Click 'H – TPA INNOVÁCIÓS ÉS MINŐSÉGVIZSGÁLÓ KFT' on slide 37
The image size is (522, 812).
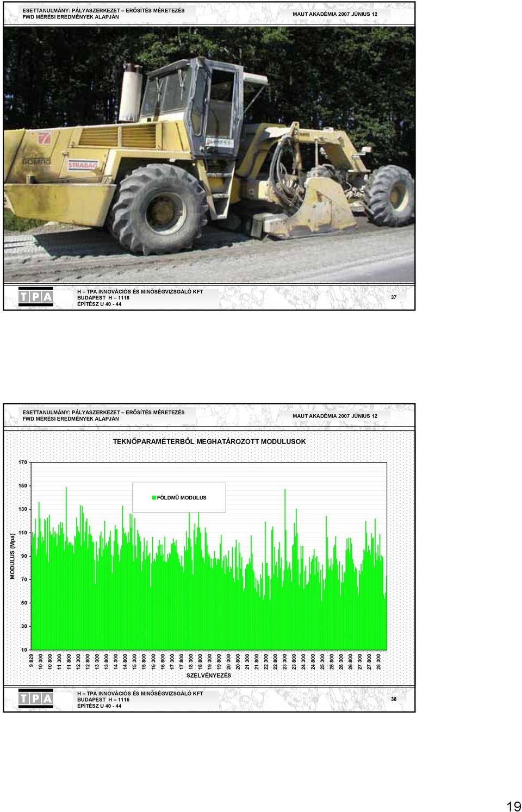tap(140, 292)
